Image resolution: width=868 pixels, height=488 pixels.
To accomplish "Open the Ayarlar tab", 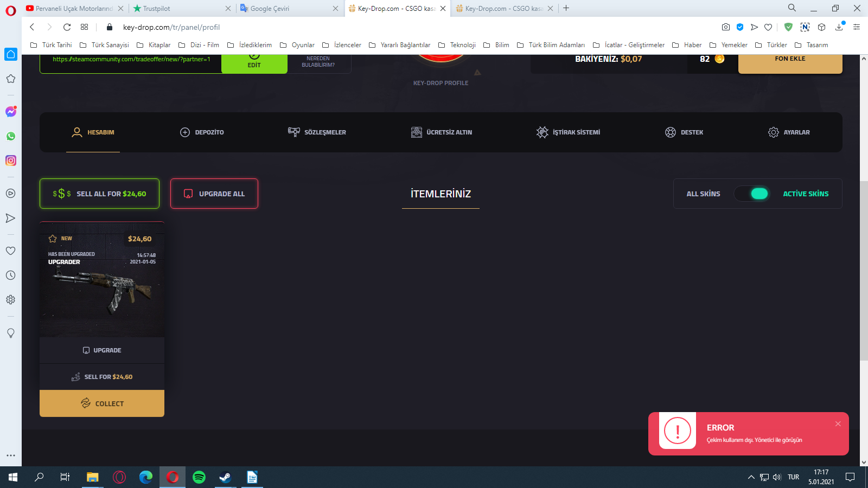I will [x=789, y=132].
